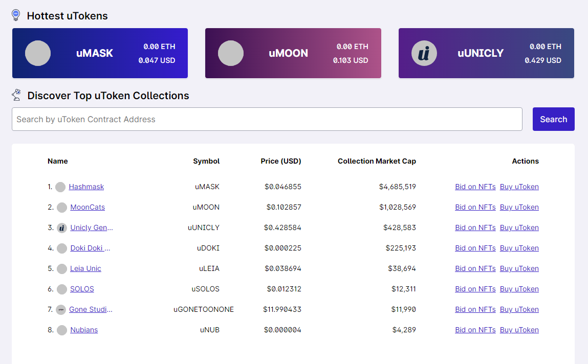Image resolution: width=588 pixels, height=364 pixels.
Task: Buy uToken for Nubians row
Action: coord(519,330)
